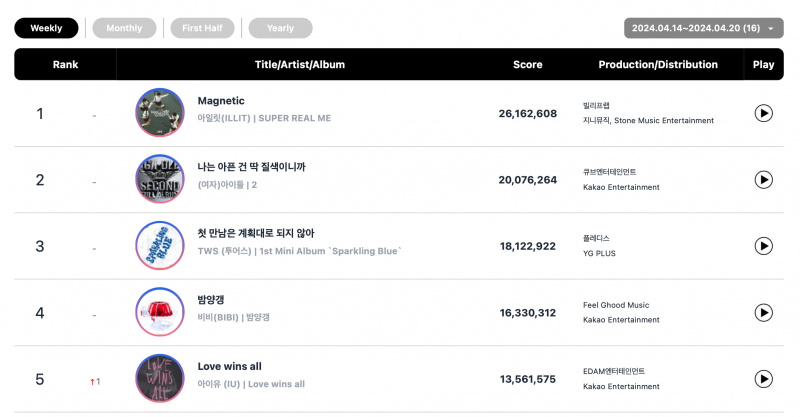Open the week date range dropdown
This screenshot has width=800, height=417.
(x=704, y=28)
